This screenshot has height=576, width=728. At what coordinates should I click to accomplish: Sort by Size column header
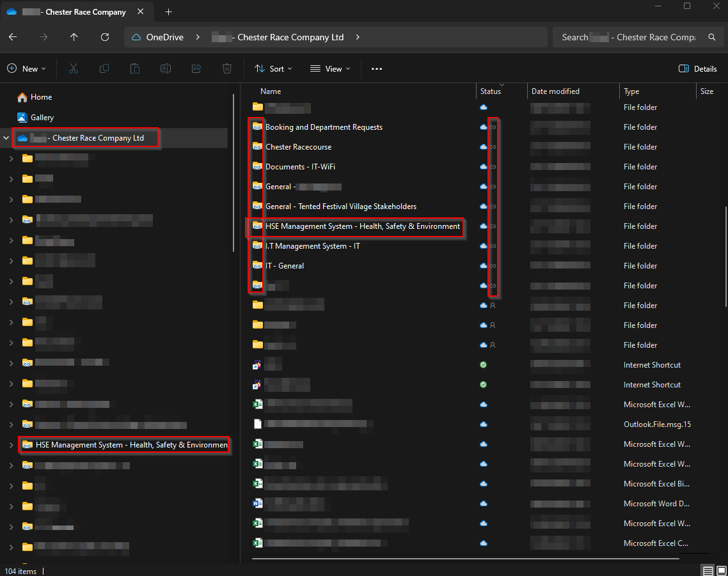point(707,91)
